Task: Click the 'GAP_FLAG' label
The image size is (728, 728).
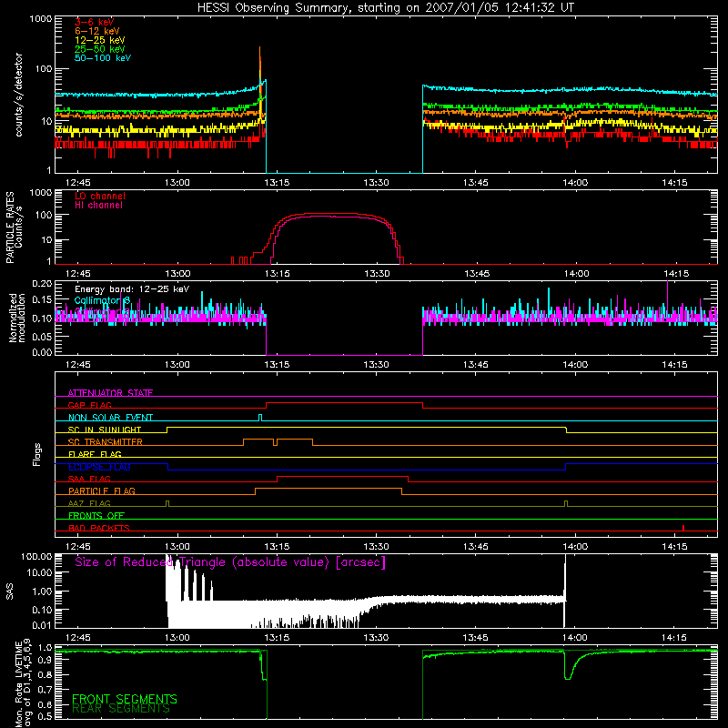Action: pos(89,405)
